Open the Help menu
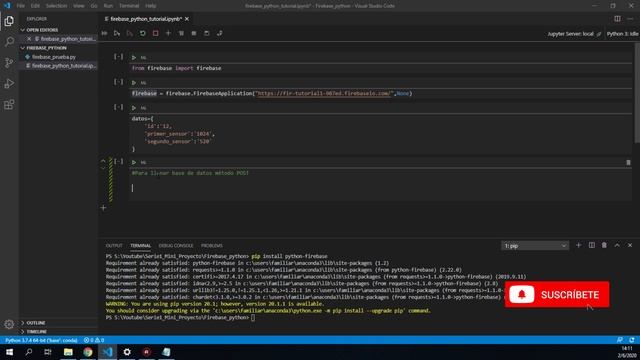 click(x=151, y=6)
